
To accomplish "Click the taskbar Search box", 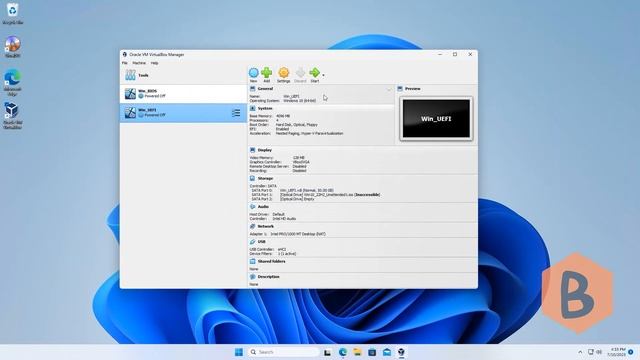I will coord(283,352).
